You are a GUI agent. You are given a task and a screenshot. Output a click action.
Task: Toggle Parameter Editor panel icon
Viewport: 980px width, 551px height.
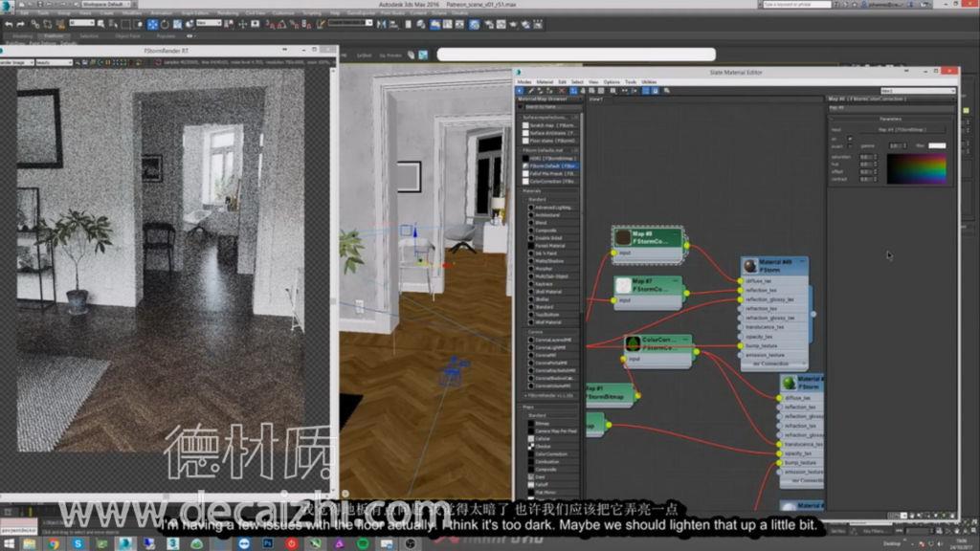655,91
